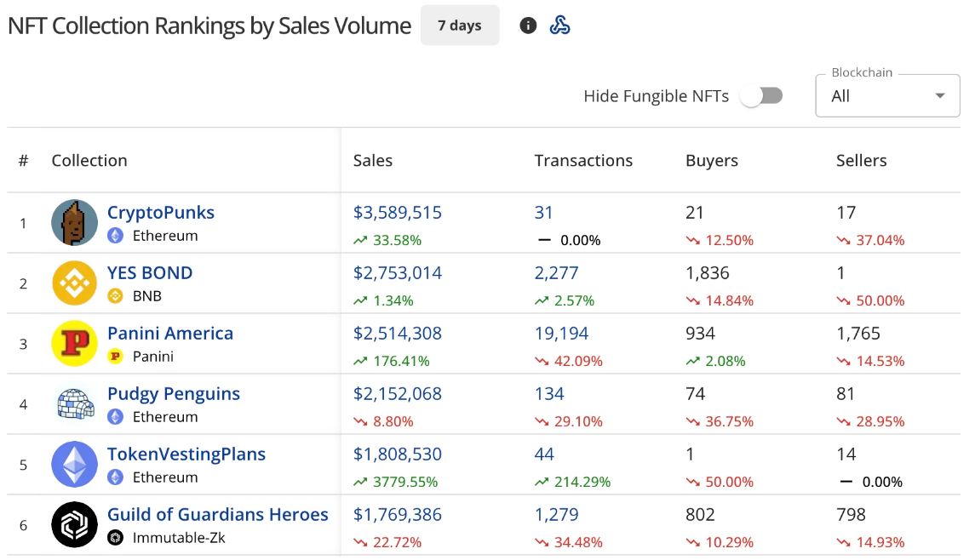975x560 pixels.
Task: Click the Buyers column header
Action: pos(712,161)
